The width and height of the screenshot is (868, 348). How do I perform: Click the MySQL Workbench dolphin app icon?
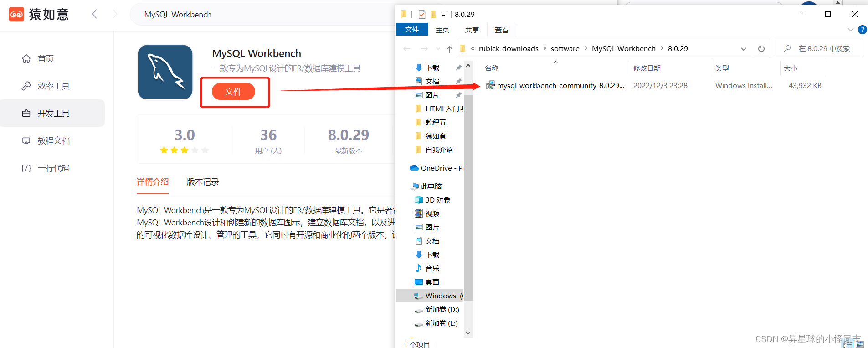(165, 72)
